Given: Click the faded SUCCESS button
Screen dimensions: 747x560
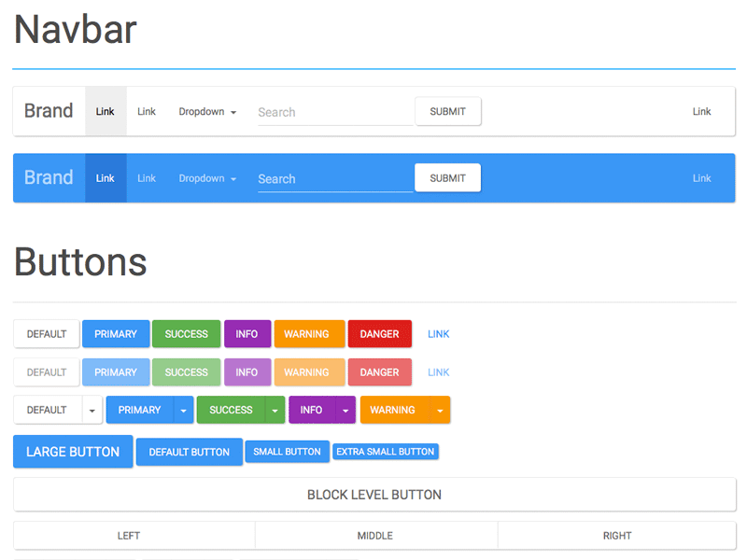Looking at the screenshot, I should pos(186,371).
